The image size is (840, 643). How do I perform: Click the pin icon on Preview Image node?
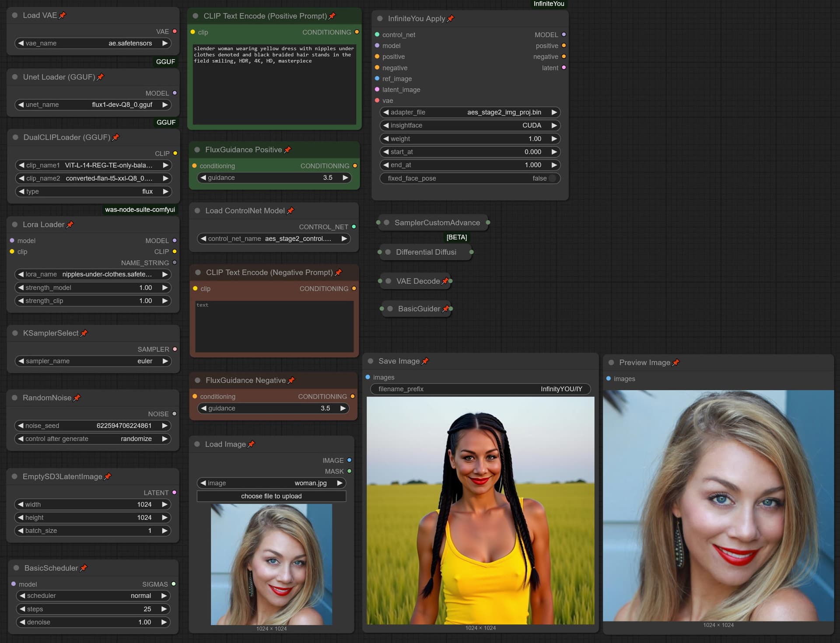click(x=676, y=363)
